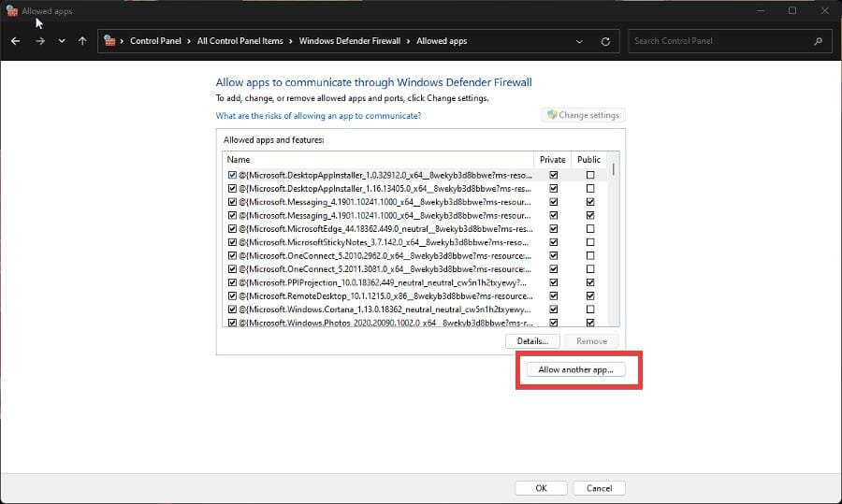This screenshot has height=504, width=842.
Task: Click the Cancel button
Action: click(x=599, y=488)
